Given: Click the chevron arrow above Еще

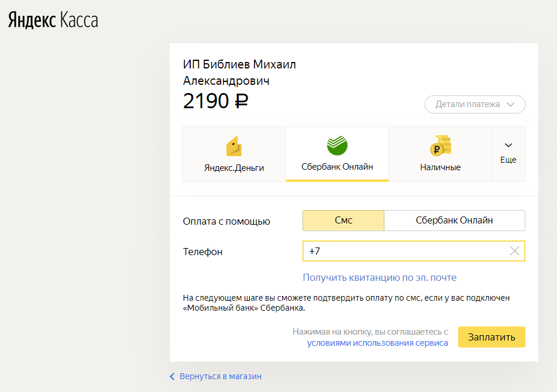Looking at the screenshot, I should (x=508, y=145).
